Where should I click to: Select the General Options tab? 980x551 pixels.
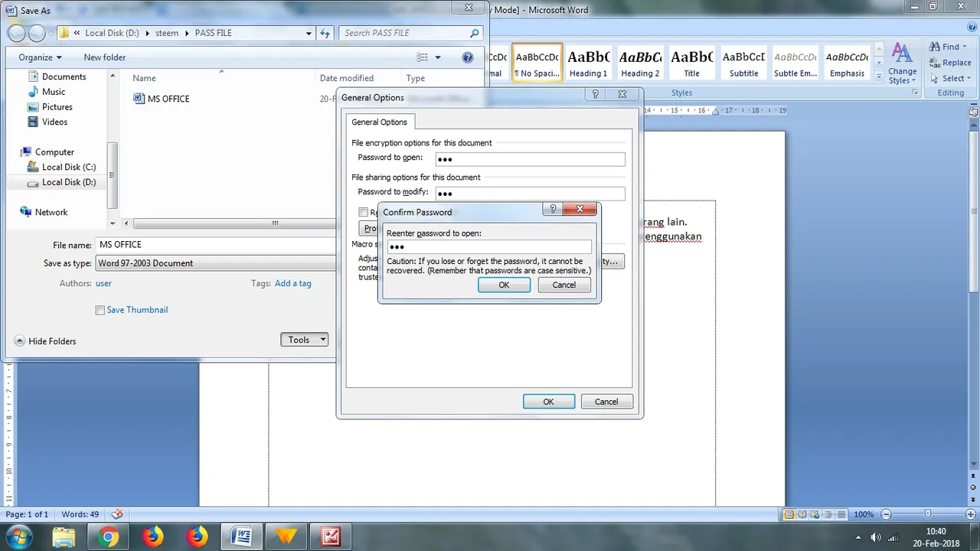point(380,122)
